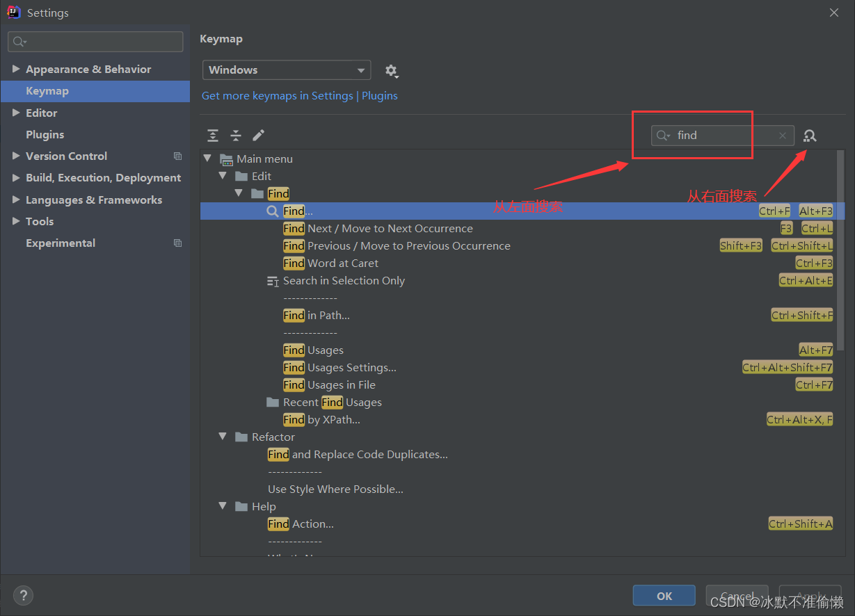The image size is (855, 616).
Task: Click the Edit folder icon
Action: [241, 177]
